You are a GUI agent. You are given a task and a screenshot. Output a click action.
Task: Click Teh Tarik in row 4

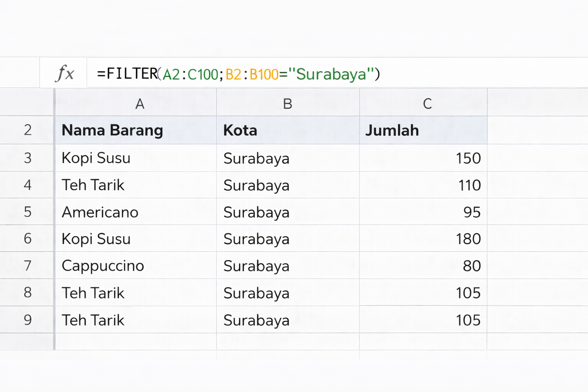93,185
